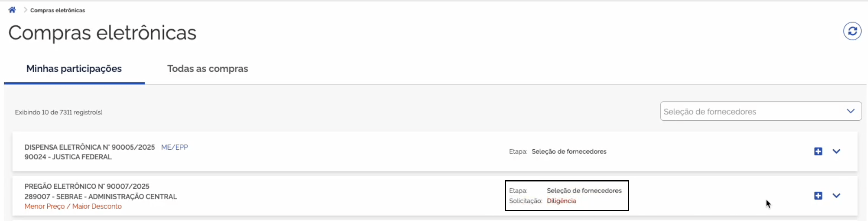Switch to the Minhas participações tab
The width and height of the screenshot is (868, 221).
tap(74, 69)
